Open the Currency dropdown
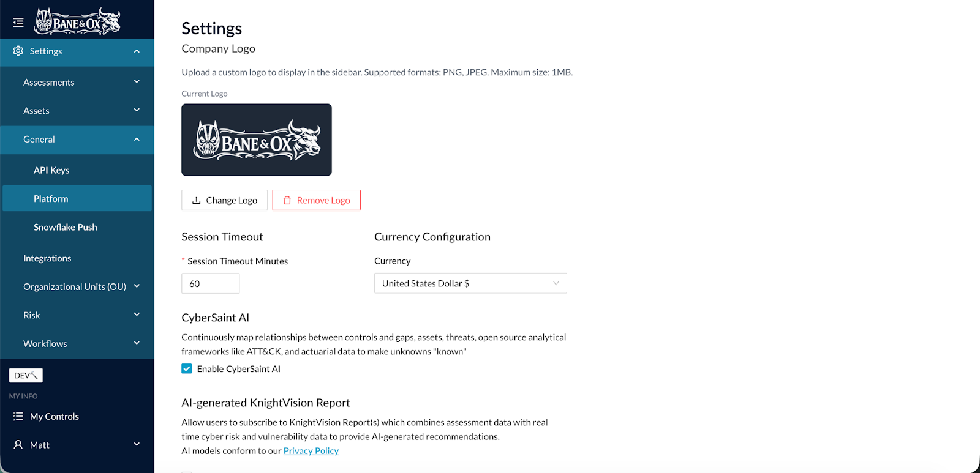The image size is (980, 473). pyautogui.click(x=470, y=283)
